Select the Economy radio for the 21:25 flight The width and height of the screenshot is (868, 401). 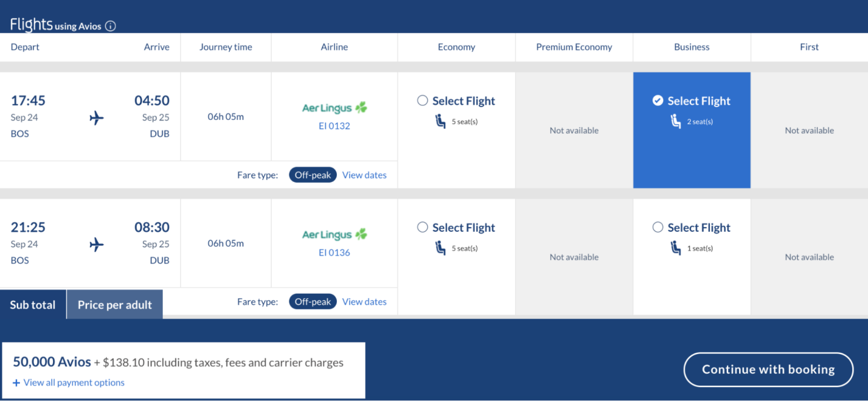[423, 227]
